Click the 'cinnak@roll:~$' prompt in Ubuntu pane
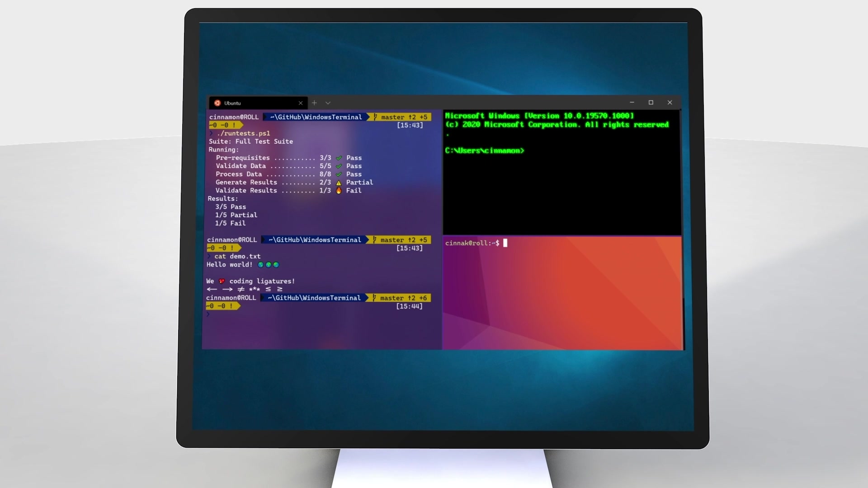Screen dimensions: 868x488 click(x=472, y=243)
